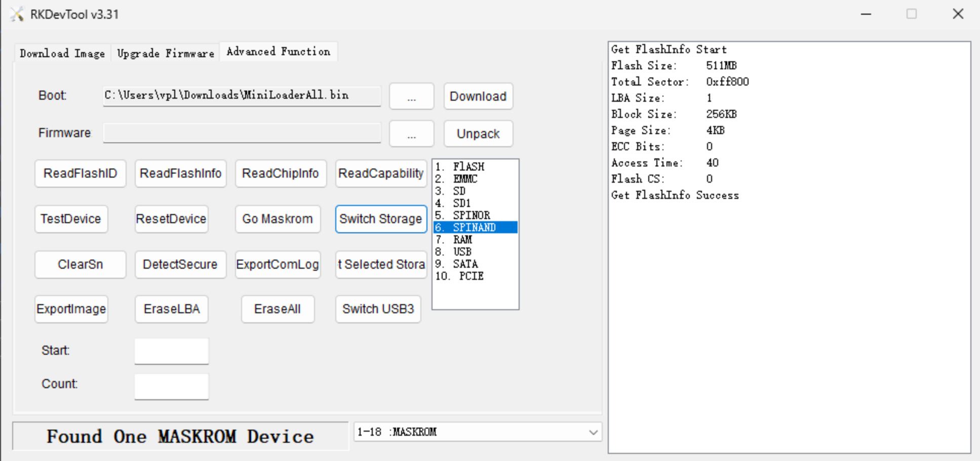Click the Boot file path field

(x=242, y=96)
